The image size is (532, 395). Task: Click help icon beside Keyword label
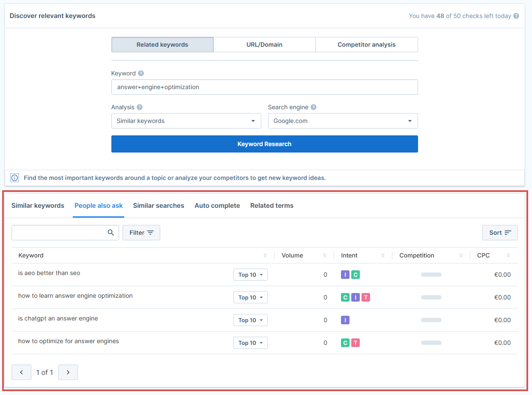click(141, 73)
